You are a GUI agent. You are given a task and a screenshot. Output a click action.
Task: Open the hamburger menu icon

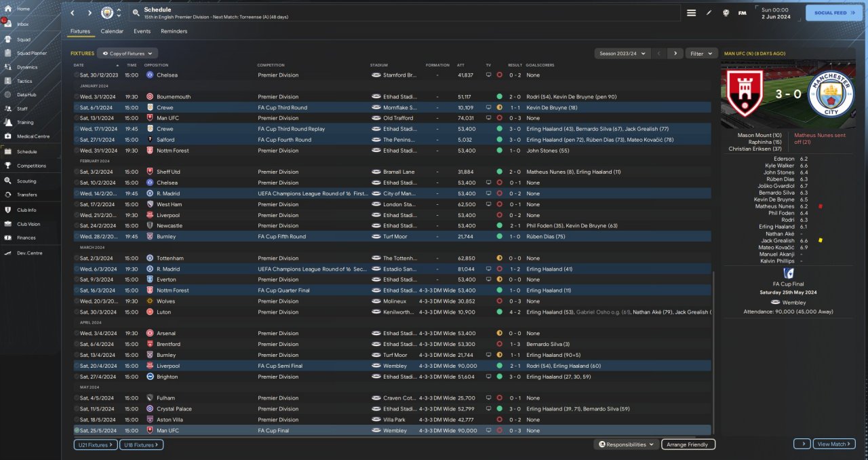click(691, 13)
